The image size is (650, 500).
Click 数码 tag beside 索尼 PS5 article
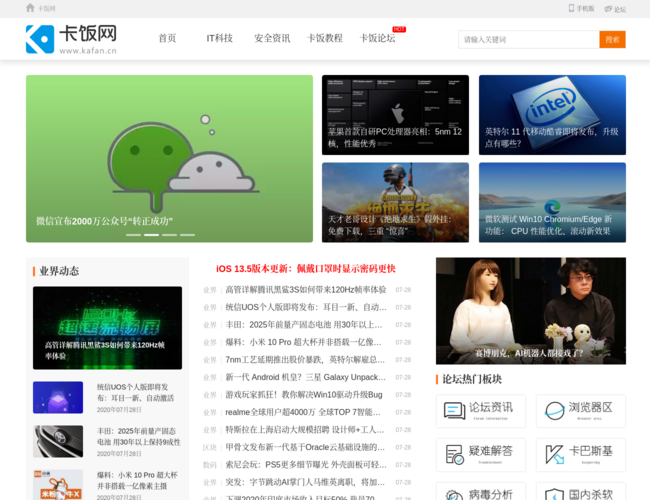pyautogui.click(x=210, y=465)
